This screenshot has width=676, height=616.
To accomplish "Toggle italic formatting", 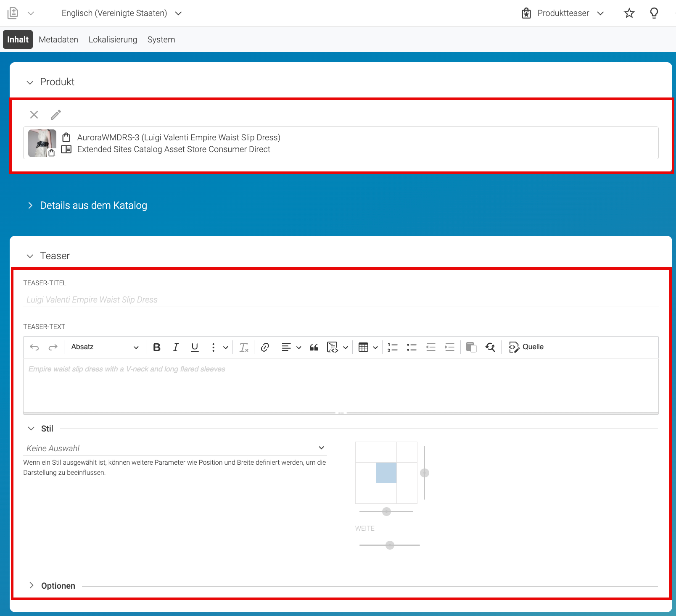I will point(176,347).
